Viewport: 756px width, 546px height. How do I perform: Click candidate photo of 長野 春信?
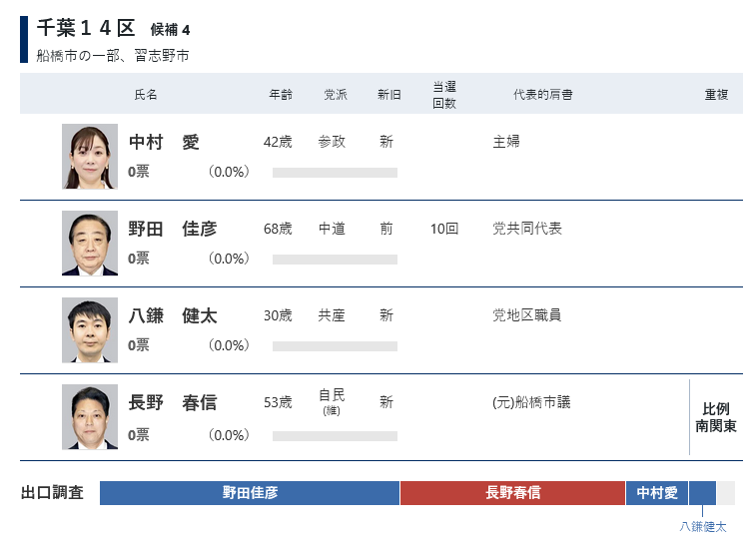90,417
